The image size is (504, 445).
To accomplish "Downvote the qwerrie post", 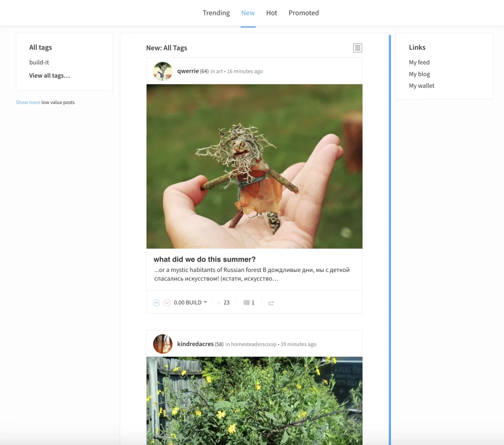I will click(x=167, y=303).
